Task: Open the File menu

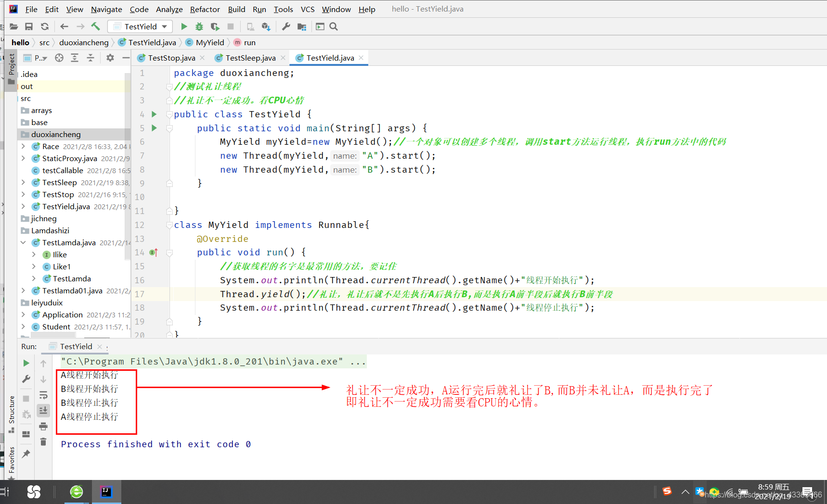Action: pyautogui.click(x=31, y=9)
